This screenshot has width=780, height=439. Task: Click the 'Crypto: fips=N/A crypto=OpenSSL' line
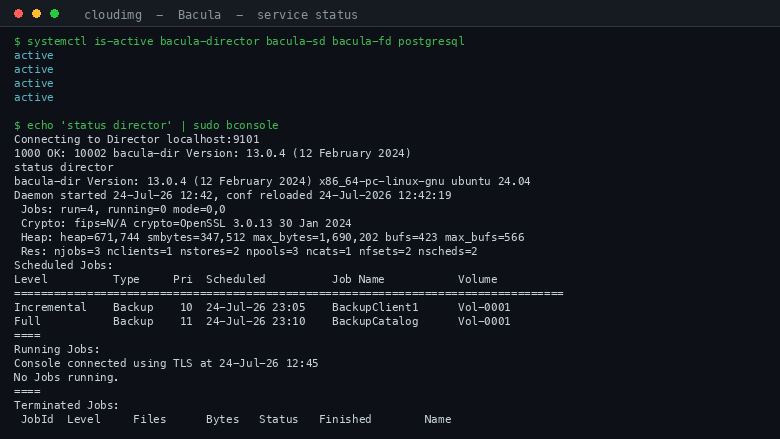tap(186, 223)
